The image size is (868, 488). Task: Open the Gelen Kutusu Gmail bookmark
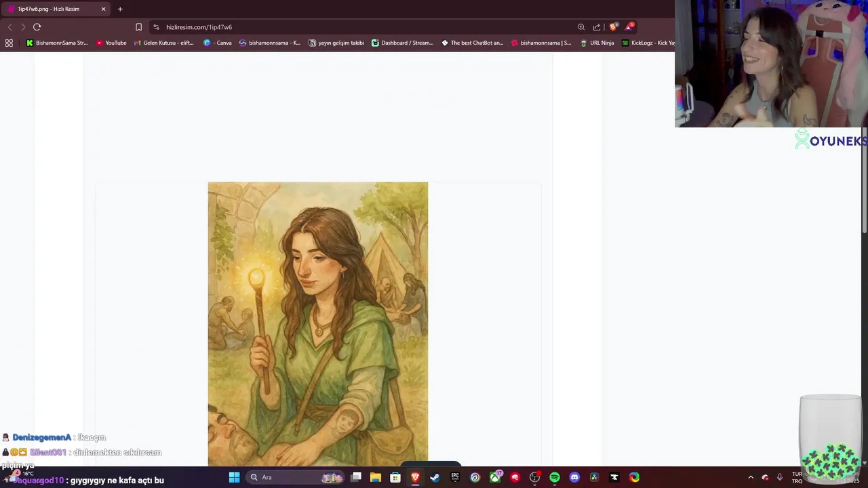(x=164, y=43)
